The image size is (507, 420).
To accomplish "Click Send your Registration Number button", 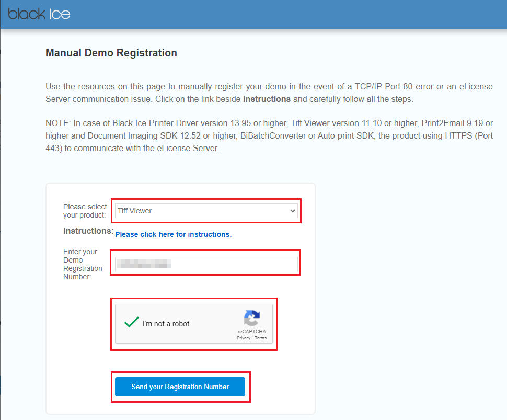I will pos(180,387).
